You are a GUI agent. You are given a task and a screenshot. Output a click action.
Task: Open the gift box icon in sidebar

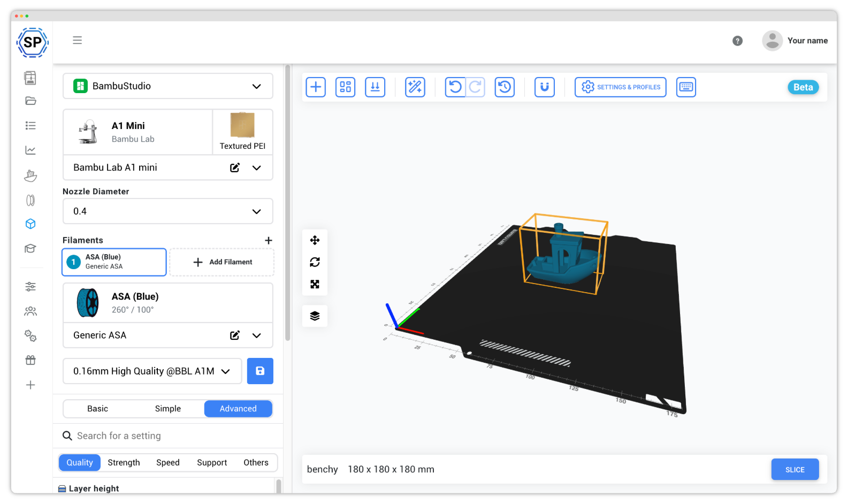tap(30, 360)
